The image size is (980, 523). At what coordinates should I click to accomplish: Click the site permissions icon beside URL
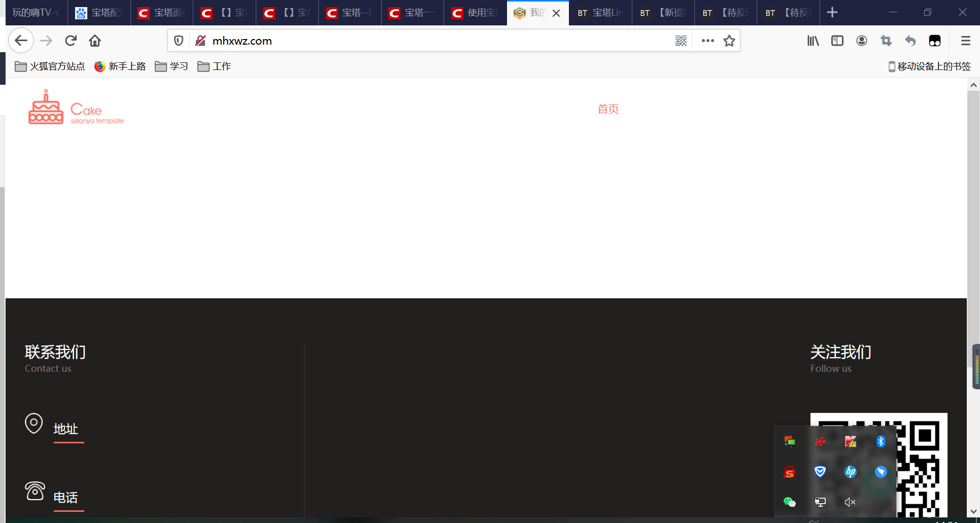(200, 41)
